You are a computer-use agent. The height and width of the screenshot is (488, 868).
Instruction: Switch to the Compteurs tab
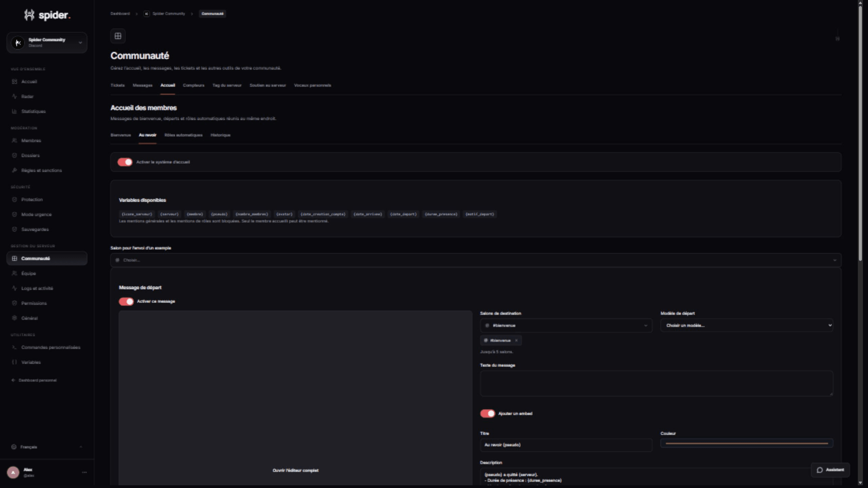tap(194, 85)
